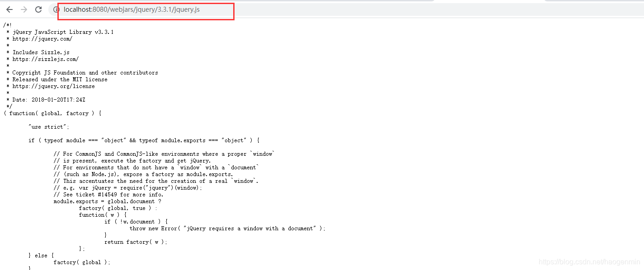Click the line 'Includes Sizzle.js'

pos(41,52)
